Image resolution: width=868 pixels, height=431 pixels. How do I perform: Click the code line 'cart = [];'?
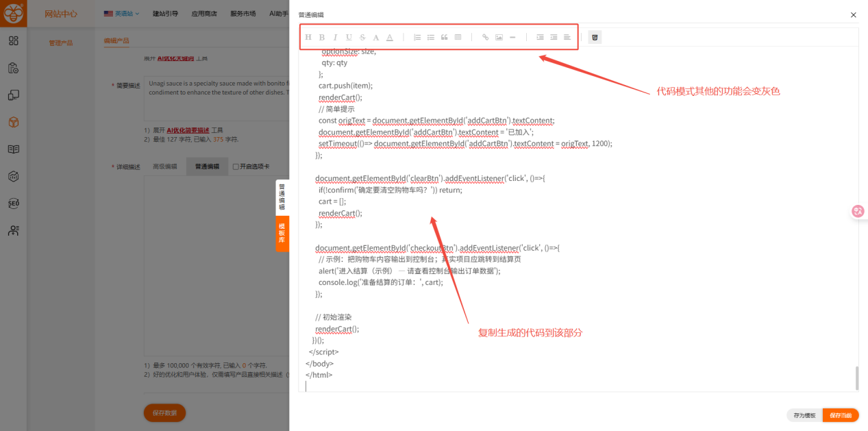pyautogui.click(x=332, y=201)
